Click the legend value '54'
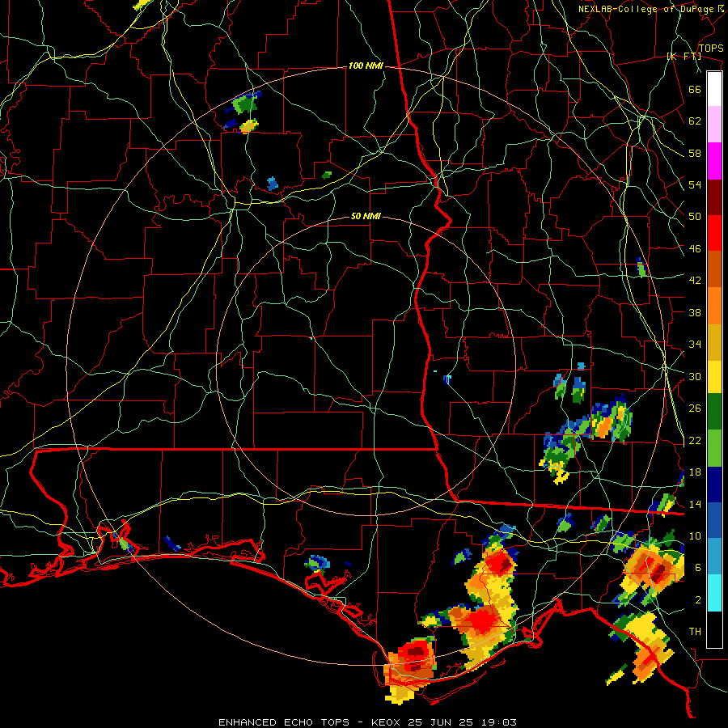The image size is (728, 728). click(695, 184)
